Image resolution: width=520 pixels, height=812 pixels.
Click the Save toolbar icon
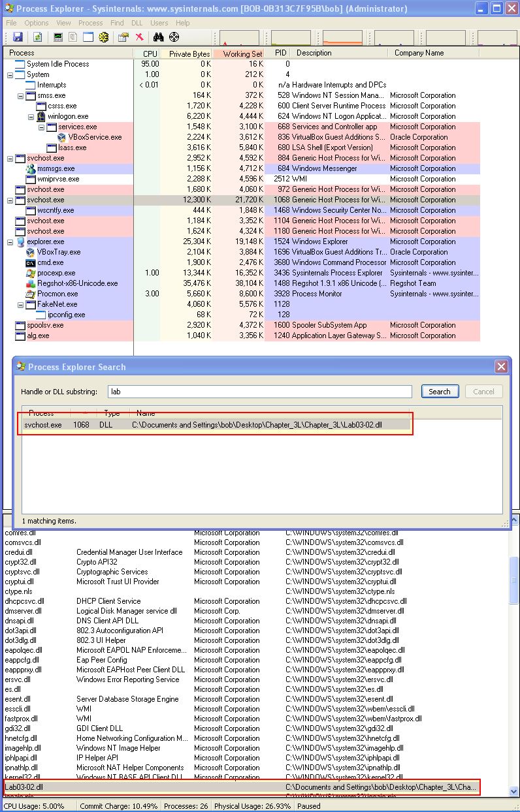point(18,37)
